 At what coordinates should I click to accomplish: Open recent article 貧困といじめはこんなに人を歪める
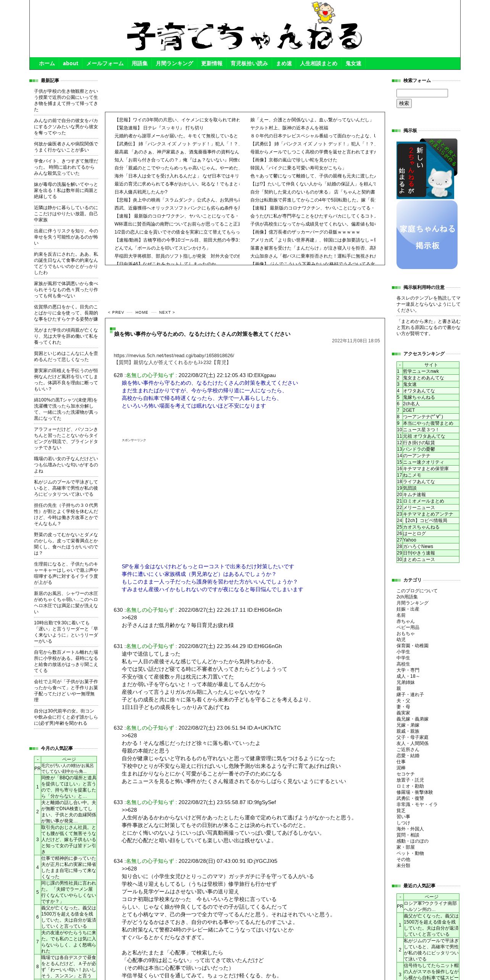click(66, 356)
